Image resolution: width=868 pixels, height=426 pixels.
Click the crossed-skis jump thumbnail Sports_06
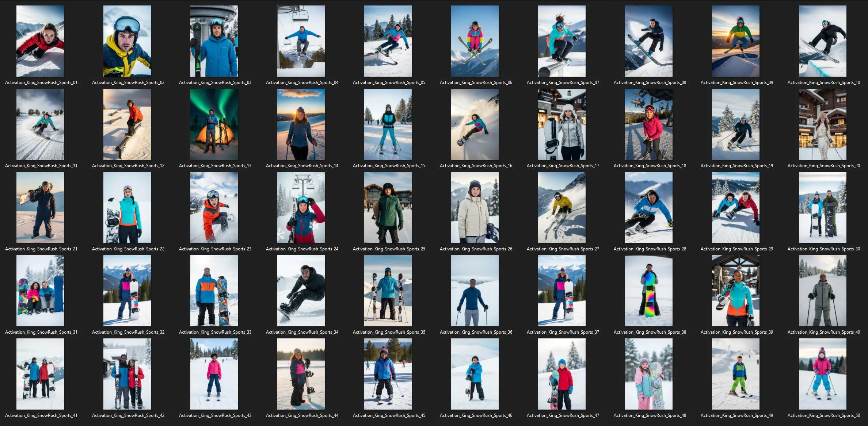pos(475,41)
